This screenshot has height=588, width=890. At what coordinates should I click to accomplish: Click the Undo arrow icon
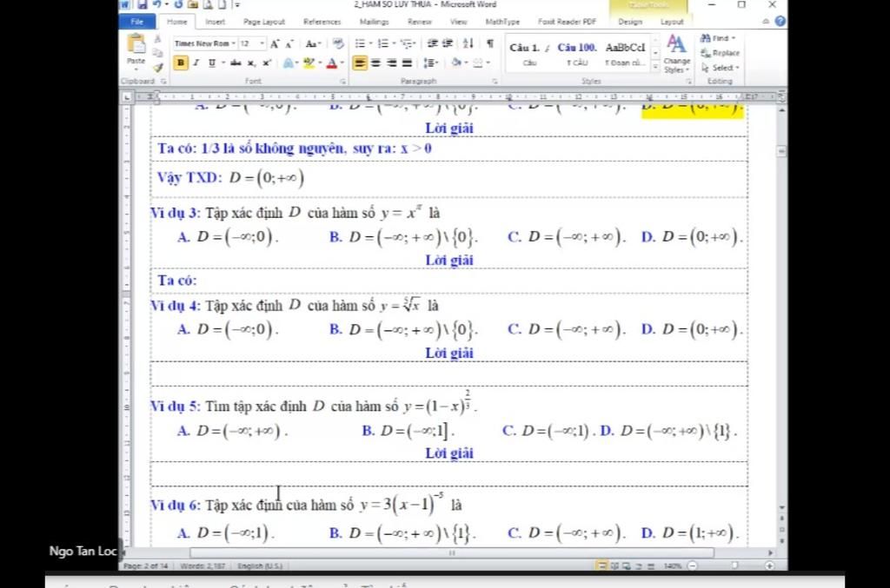(157, 4)
